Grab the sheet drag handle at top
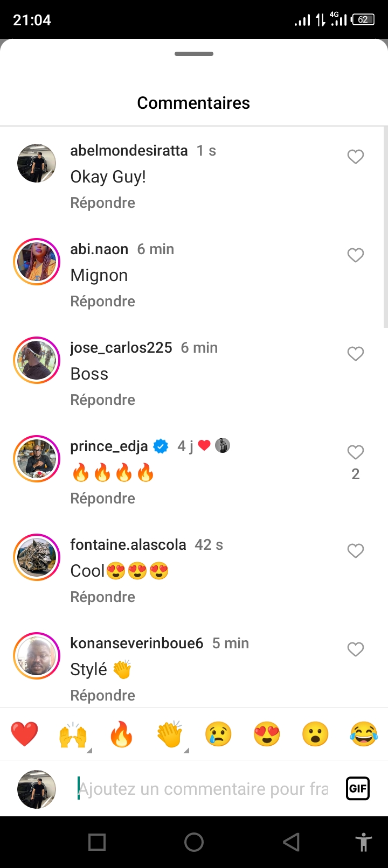The height and width of the screenshot is (868, 388). click(194, 54)
